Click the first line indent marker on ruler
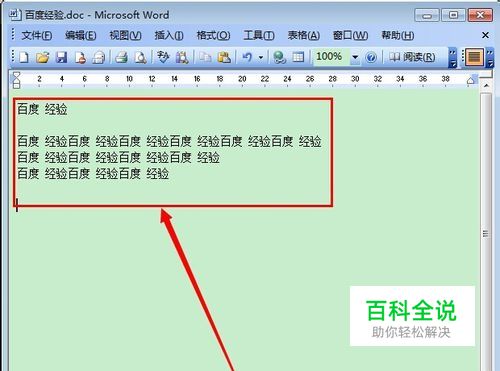Image resolution: width=500 pixels, height=371 pixels. 16,75
